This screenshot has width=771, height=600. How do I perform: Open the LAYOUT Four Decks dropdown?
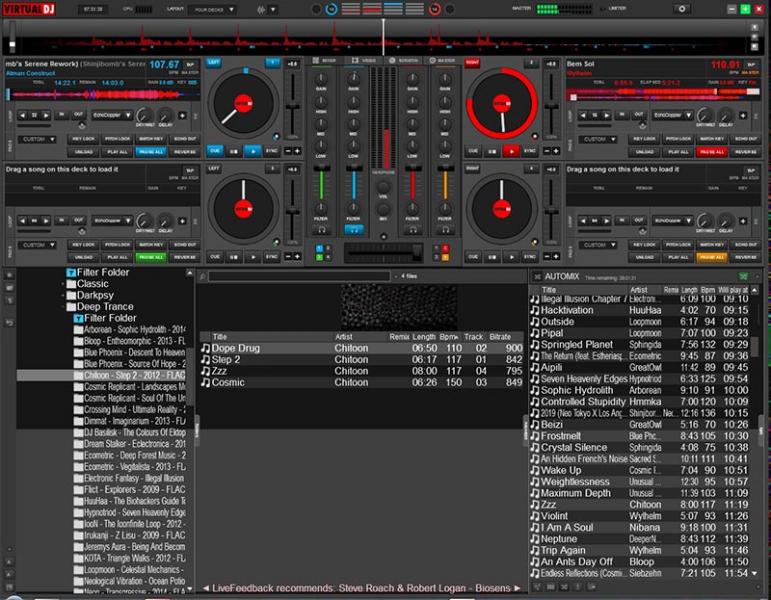(213, 9)
